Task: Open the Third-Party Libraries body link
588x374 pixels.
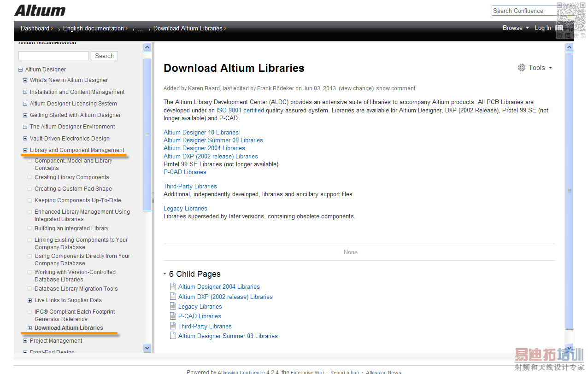Action: (x=190, y=187)
